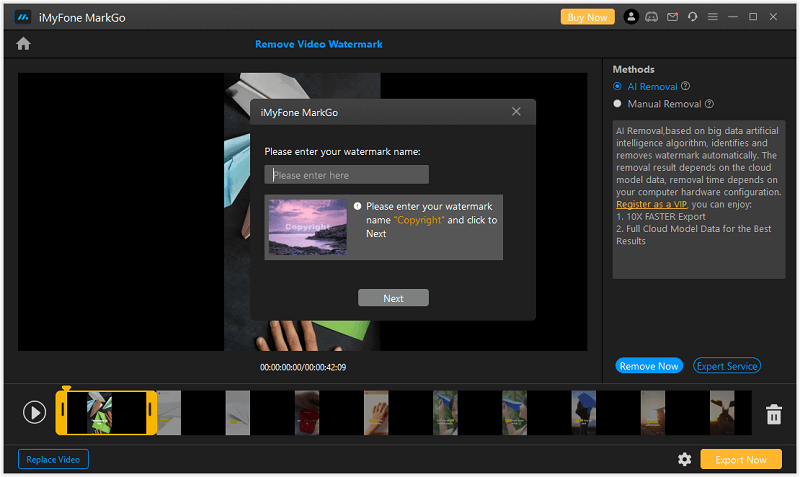Screen dimensions: 800x477
Task: Click Buy Now button
Action: click(x=587, y=17)
